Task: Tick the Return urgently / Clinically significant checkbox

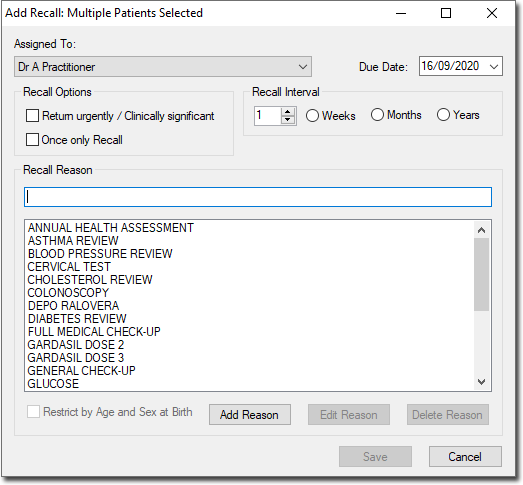Action: [32, 116]
